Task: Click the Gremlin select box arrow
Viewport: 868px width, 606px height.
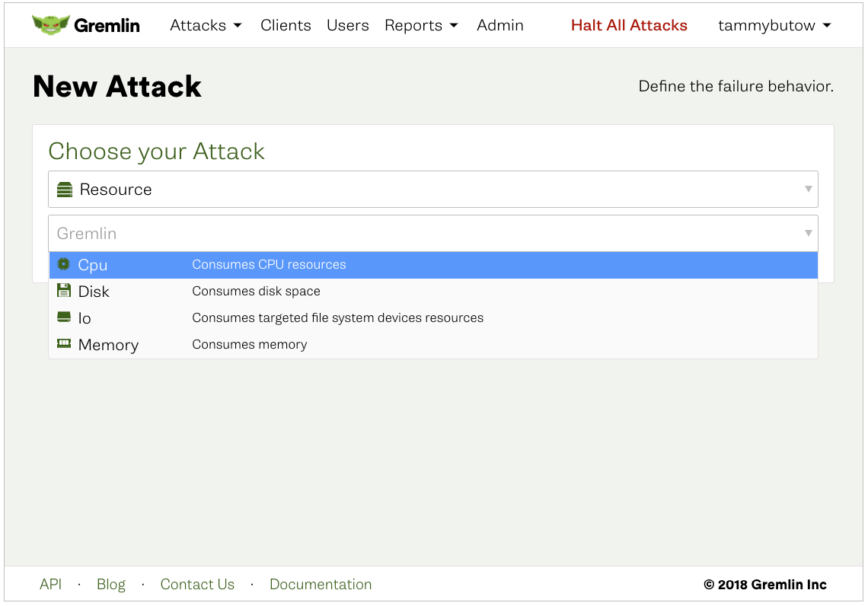Action: pos(808,233)
